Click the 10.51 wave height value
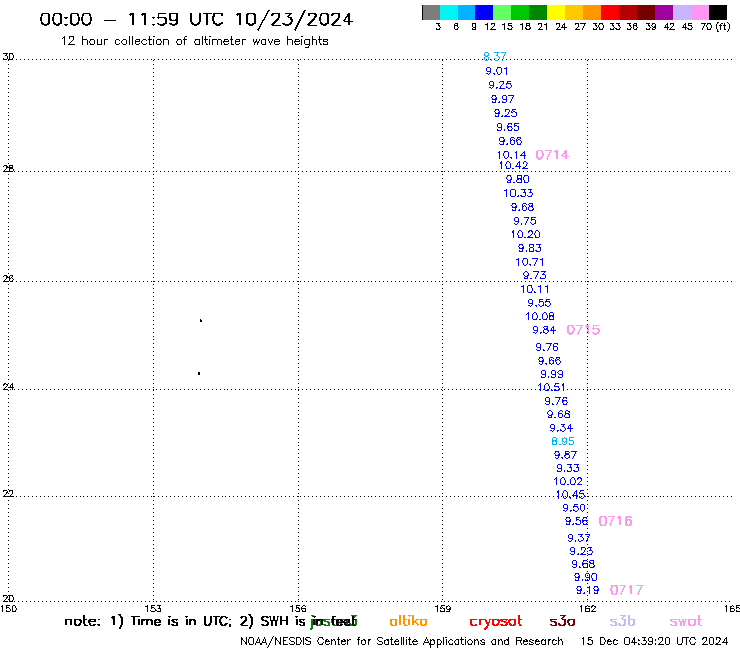The width and height of the screenshot is (740, 650). [551, 387]
